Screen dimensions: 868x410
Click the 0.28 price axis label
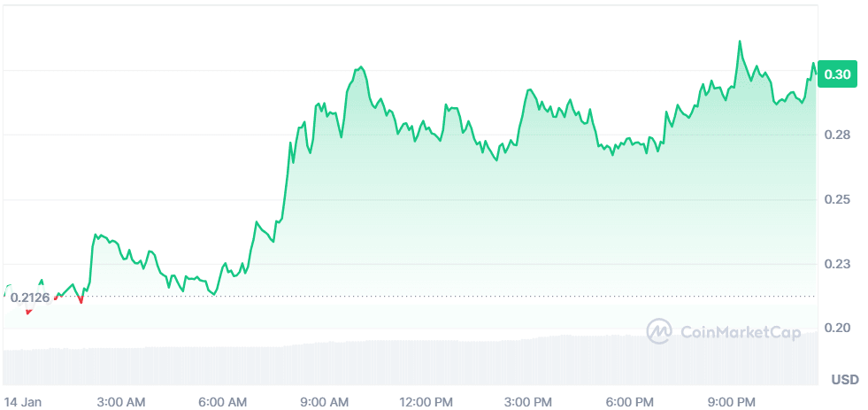click(x=836, y=135)
